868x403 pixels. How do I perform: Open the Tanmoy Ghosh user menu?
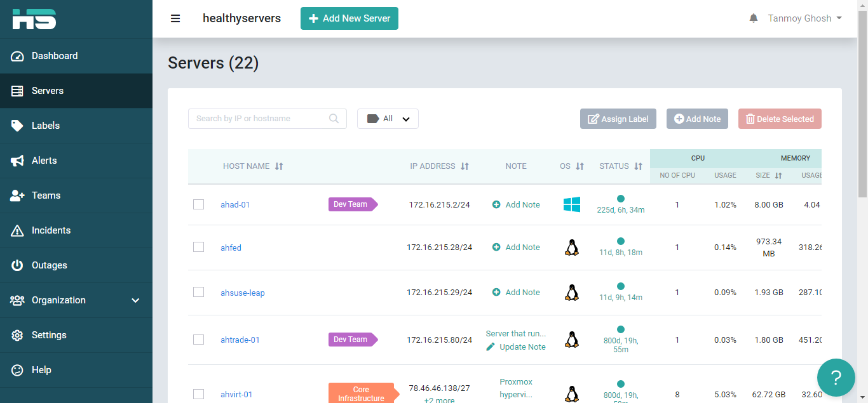coord(804,18)
